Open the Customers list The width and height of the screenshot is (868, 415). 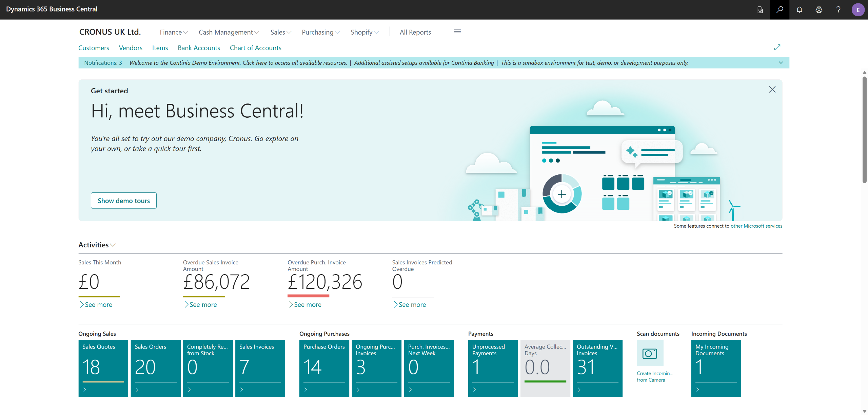[x=94, y=48]
